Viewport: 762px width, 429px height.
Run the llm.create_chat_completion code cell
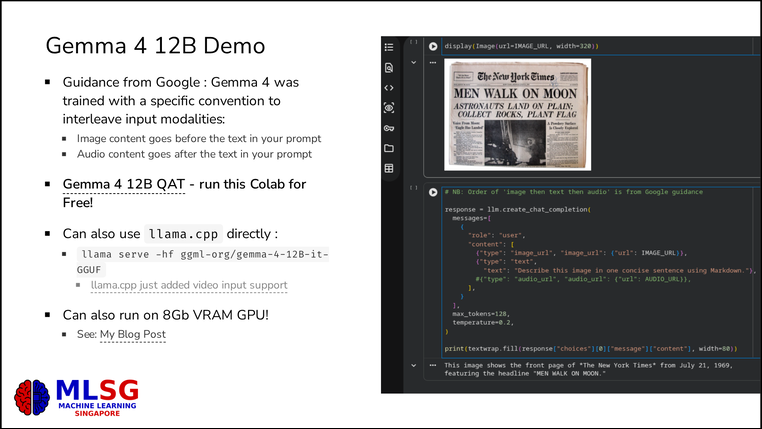click(433, 192)
